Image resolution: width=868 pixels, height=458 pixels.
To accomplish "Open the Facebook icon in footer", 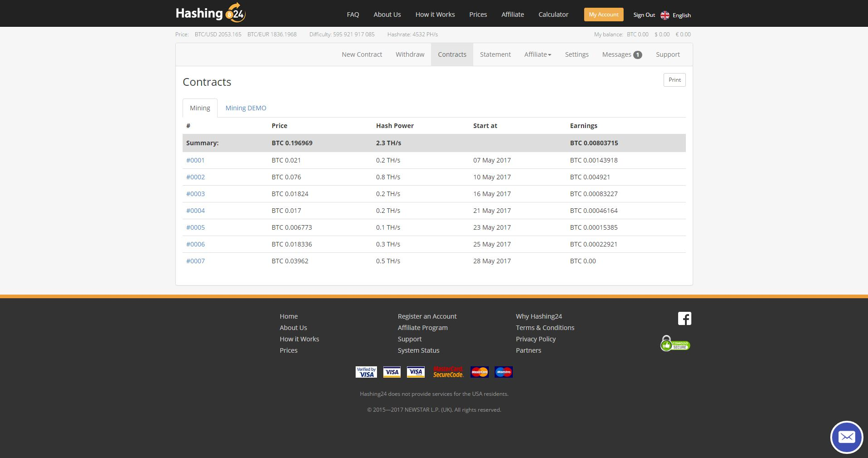I will [x=684, y=318].
